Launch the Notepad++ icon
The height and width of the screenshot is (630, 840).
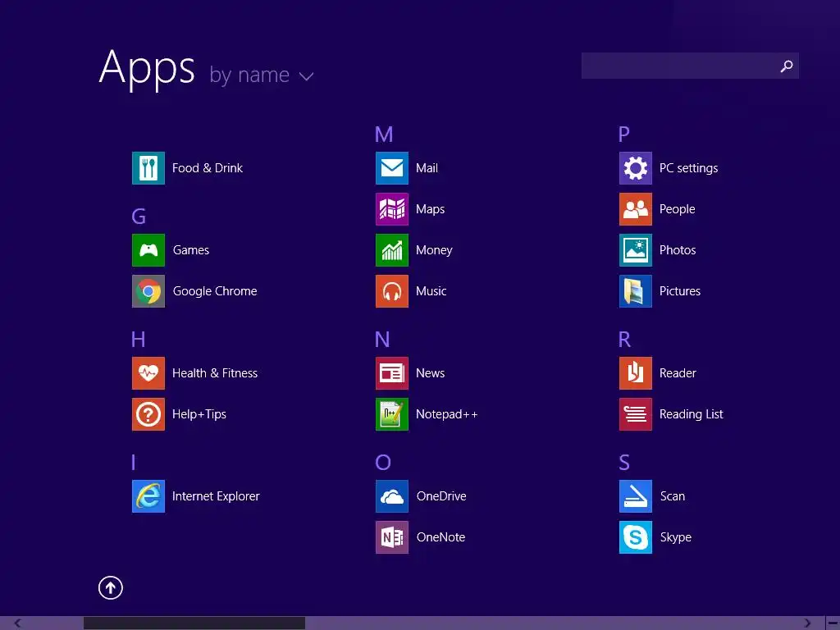[x=392, y=414]
